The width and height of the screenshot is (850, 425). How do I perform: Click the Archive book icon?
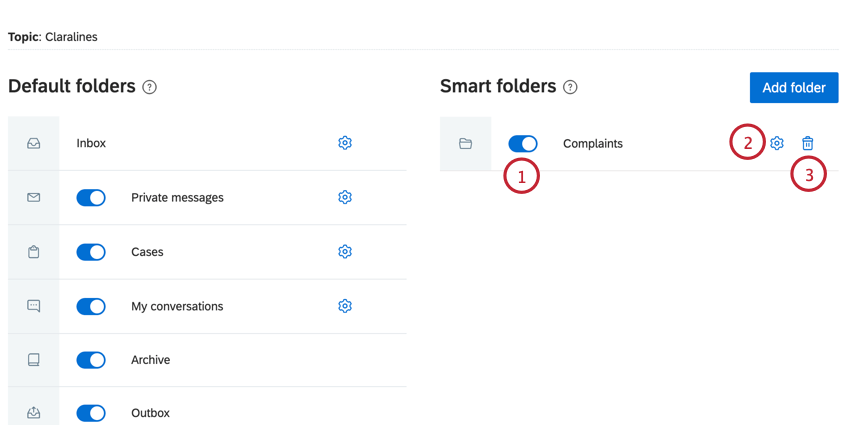[34, 360]
